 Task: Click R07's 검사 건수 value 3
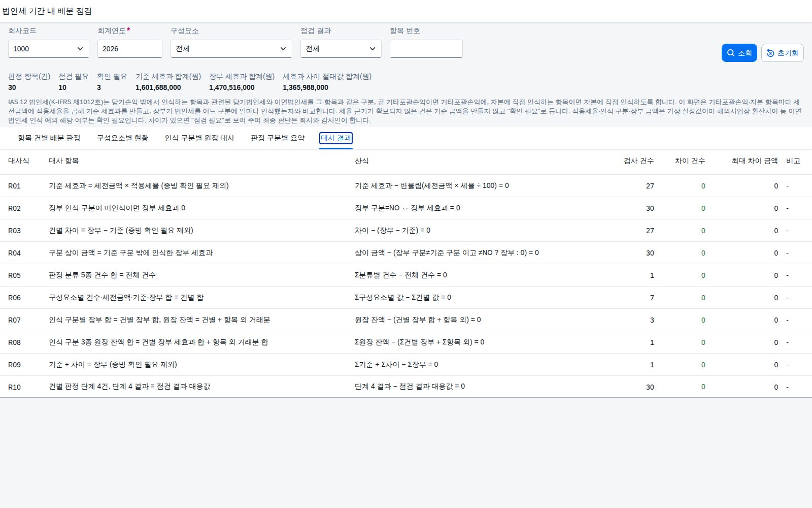pos(652,320)
